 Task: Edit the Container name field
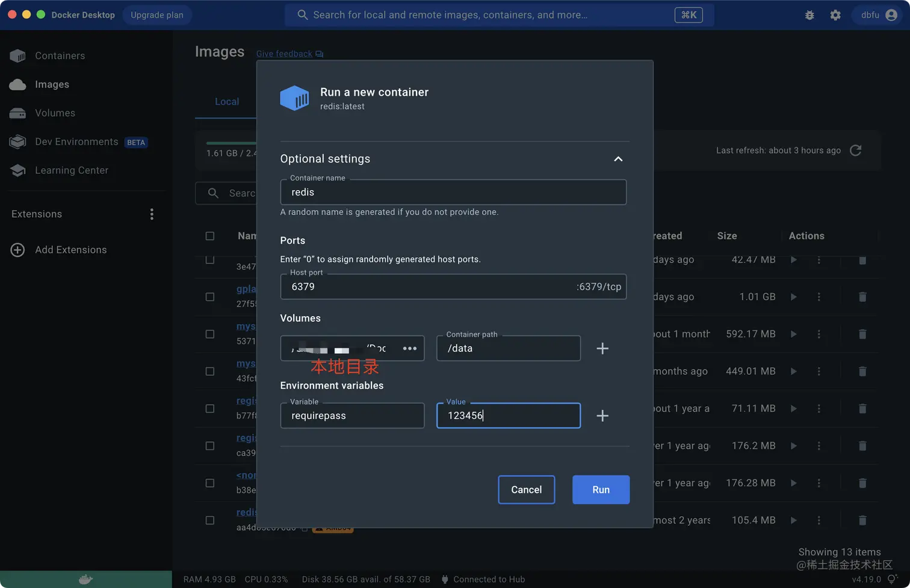(x=453, y=192)
